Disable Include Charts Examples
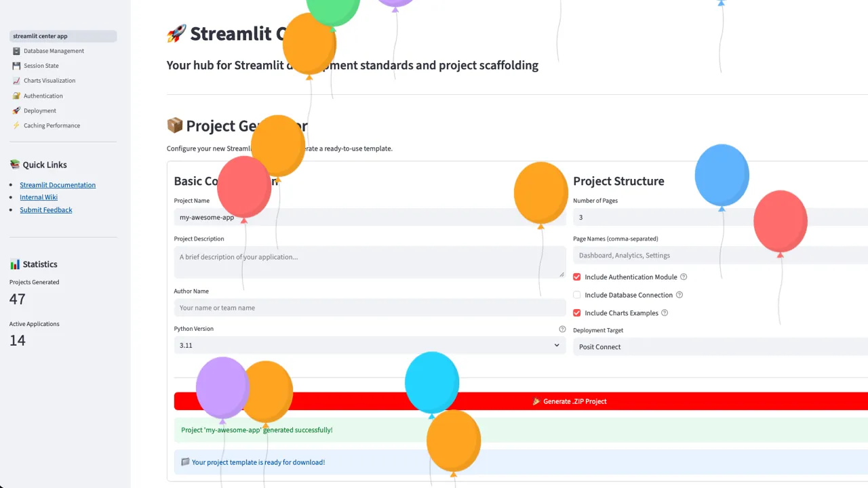868x488 pixels. [576, 312]
